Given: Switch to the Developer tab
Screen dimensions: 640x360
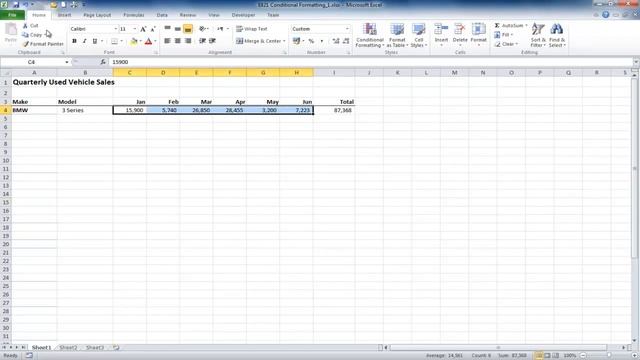Looking at the screenshot, I should [243, 15].
